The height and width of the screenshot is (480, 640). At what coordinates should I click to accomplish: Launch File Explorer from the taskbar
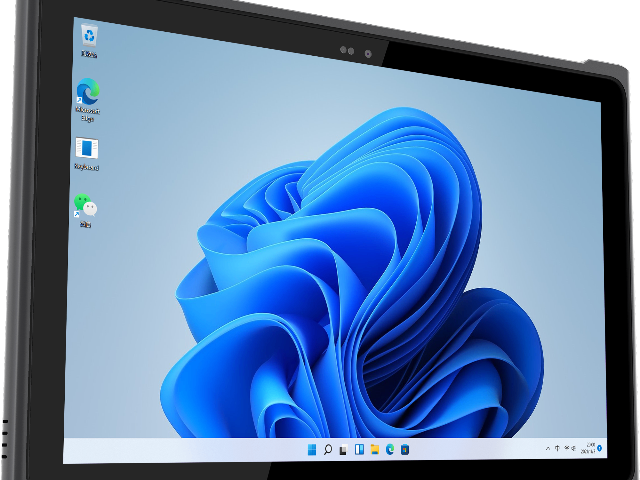tap(374, 449)
